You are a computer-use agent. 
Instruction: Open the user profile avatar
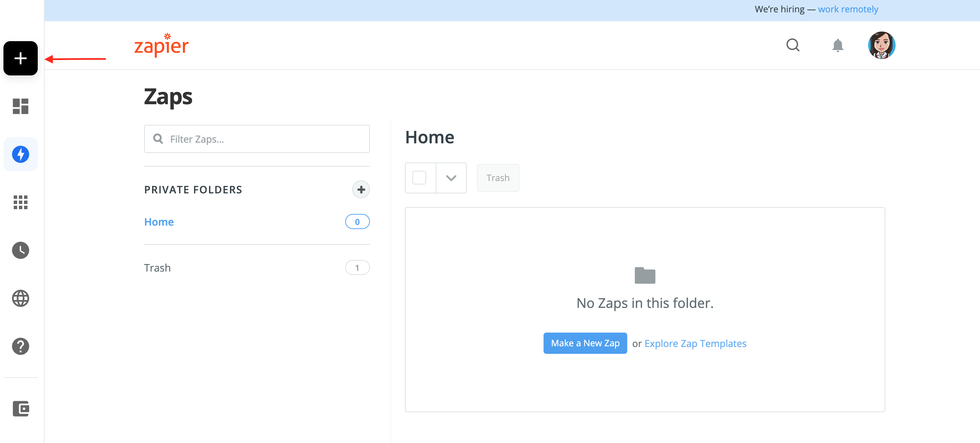pyautogui.click(x=882, y=45)
